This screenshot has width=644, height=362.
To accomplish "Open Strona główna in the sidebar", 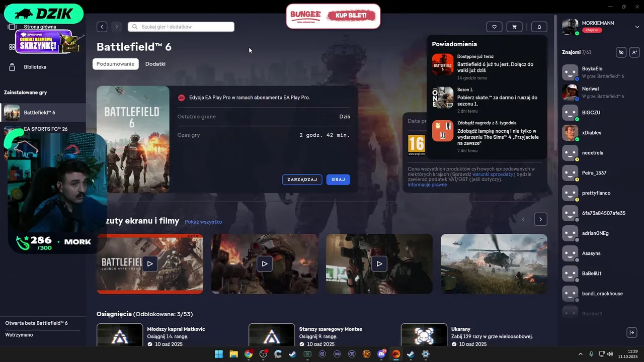I will coord(40,27).
